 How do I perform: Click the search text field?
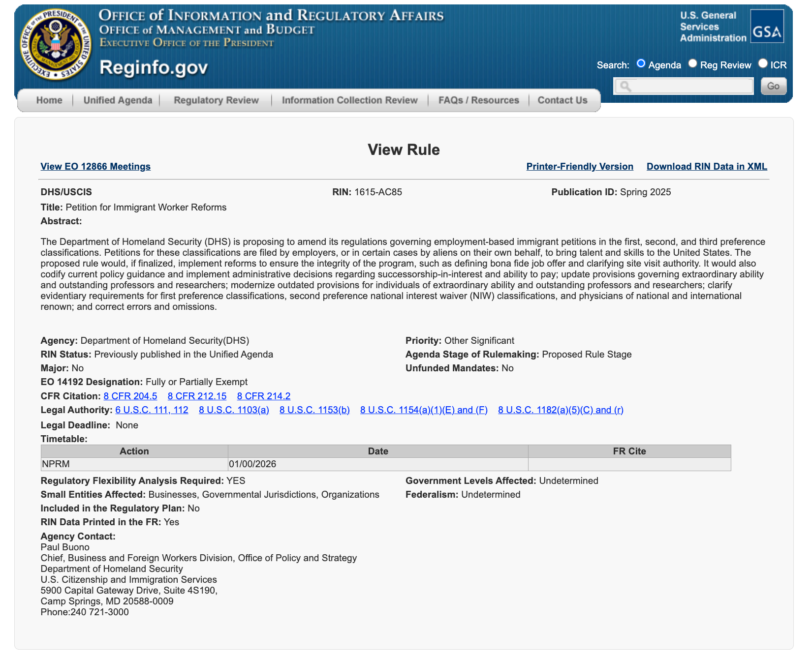tap(684, 86)
